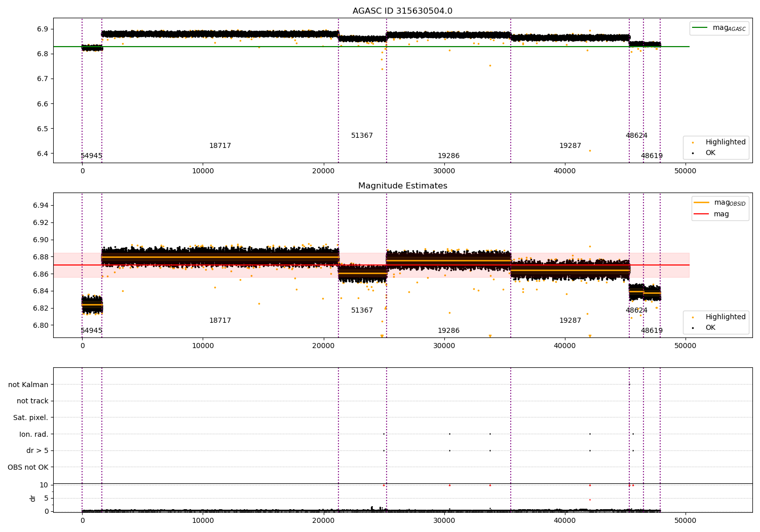Click x-tick 10000 under top plot

pos(203,171)
